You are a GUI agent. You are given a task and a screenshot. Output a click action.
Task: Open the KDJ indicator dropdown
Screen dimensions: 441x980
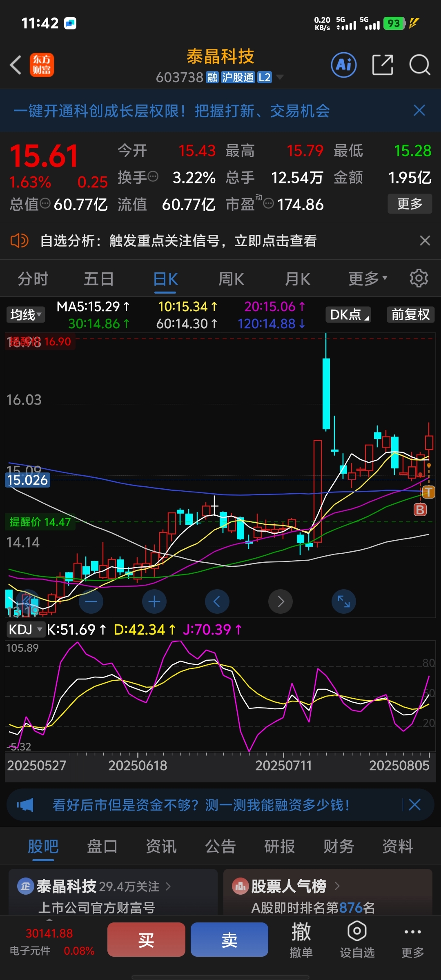25,629
